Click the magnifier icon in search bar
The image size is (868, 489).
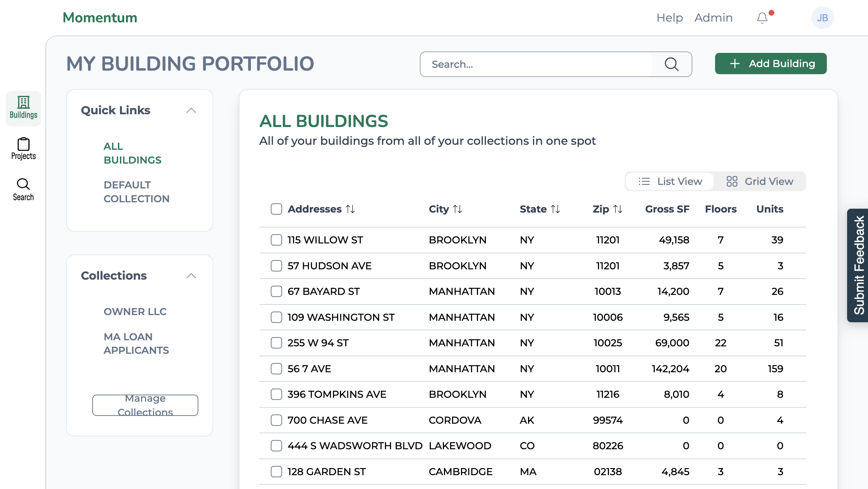pyautogui.click(x=671, y=64)
